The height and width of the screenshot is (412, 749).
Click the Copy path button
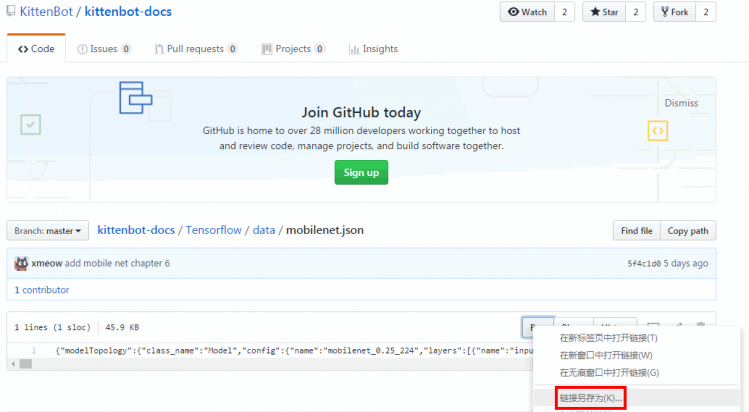click(x=688, y=231)
